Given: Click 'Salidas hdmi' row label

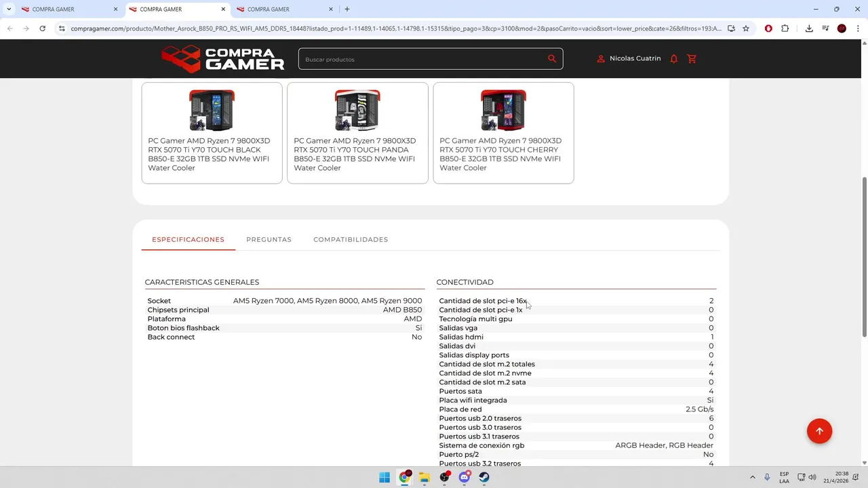Looking at the screenshot, I should point(461,337).
